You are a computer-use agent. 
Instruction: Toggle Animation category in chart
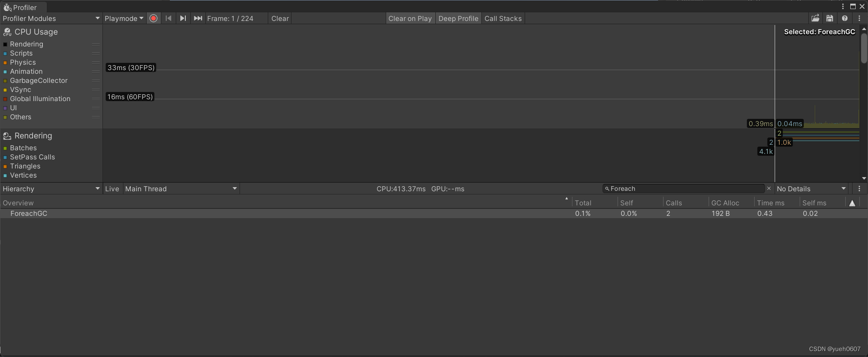click(5, 71)
